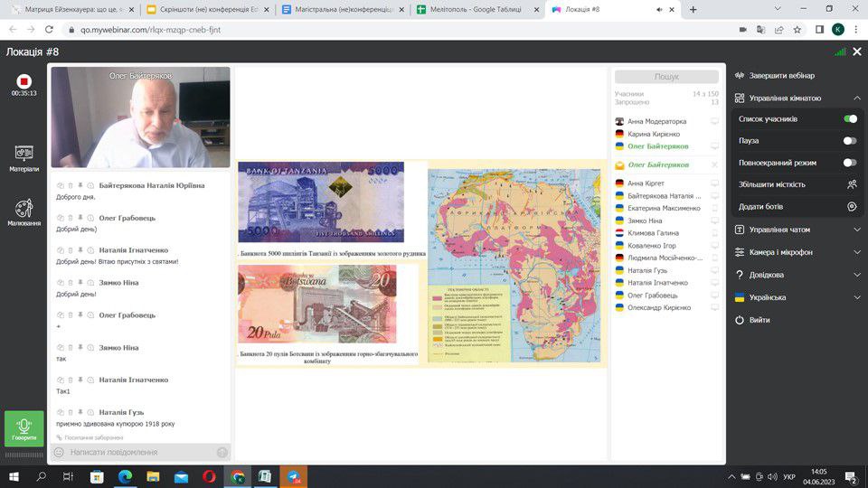Bookmark this page with star icon
The height and width of the screenshot is (488, 868).
(797, 30)
